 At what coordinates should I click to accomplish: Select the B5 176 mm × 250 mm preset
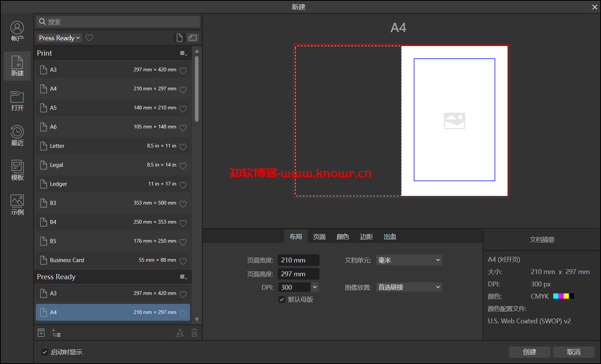(113, 241)
